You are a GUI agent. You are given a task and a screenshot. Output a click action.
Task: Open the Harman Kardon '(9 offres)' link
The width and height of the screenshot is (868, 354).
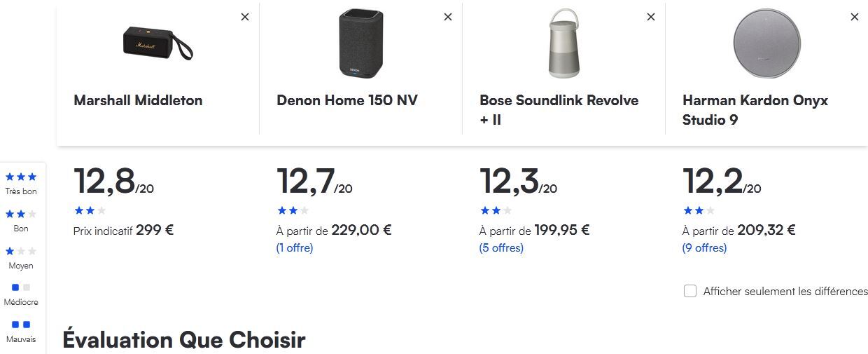pos(704,248)
